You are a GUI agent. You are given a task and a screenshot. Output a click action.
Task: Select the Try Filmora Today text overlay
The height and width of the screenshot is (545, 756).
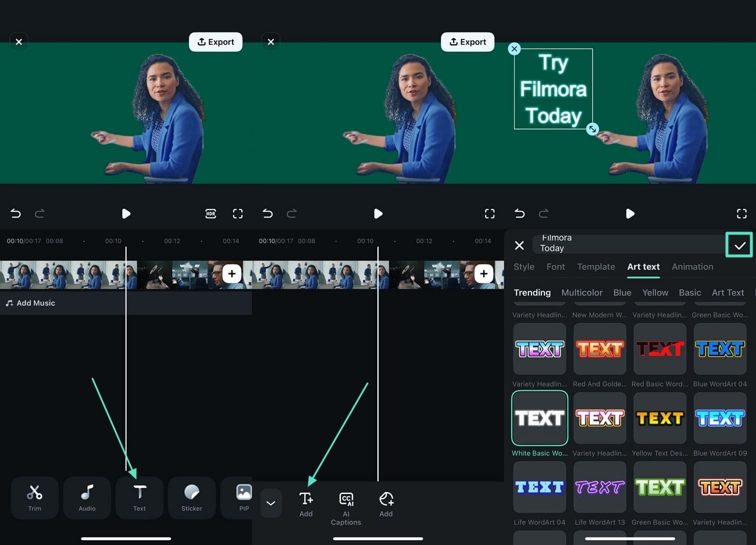[x=553, y=89]
